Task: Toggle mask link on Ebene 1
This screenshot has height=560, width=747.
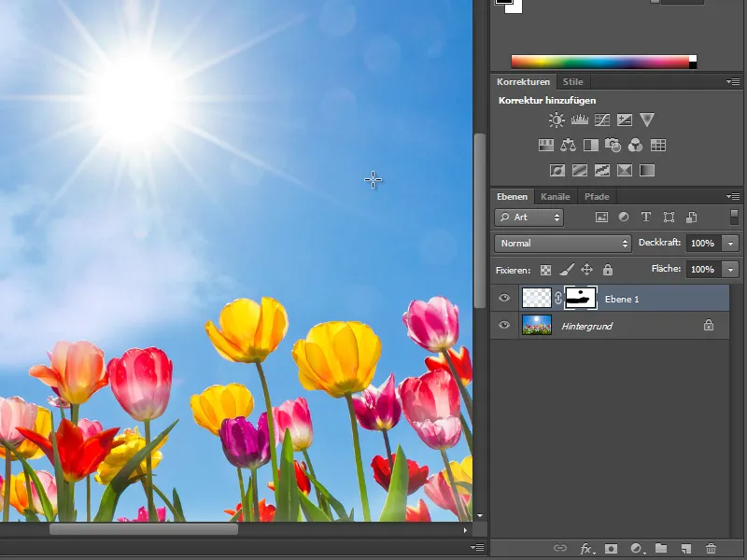Action: pos(558,299)
